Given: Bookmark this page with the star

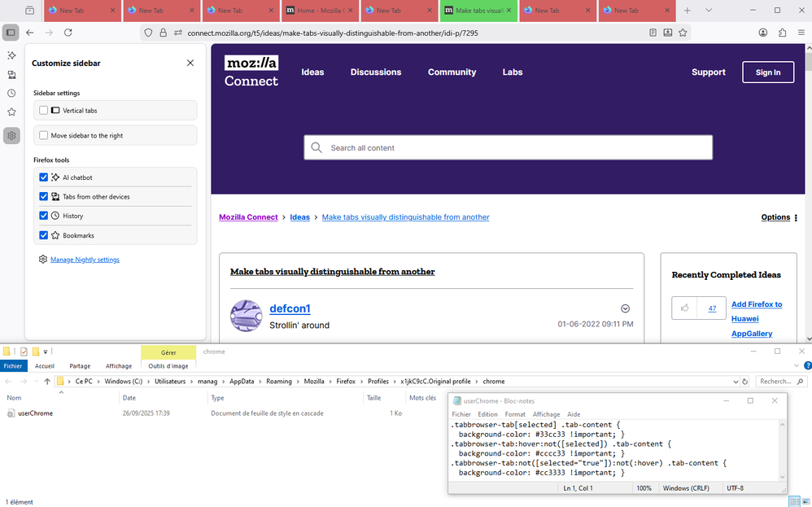Looking at the screenshot, I should (683, 33).
